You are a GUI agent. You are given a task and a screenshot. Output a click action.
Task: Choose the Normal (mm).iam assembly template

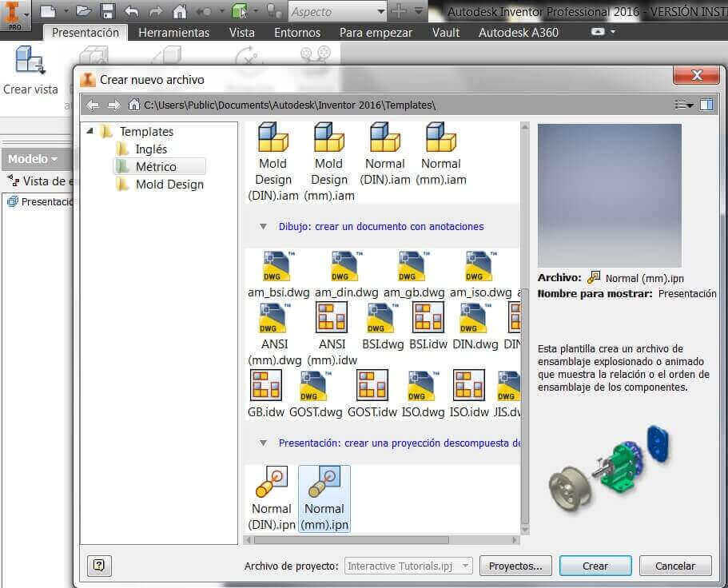click(x=440, y=153)
